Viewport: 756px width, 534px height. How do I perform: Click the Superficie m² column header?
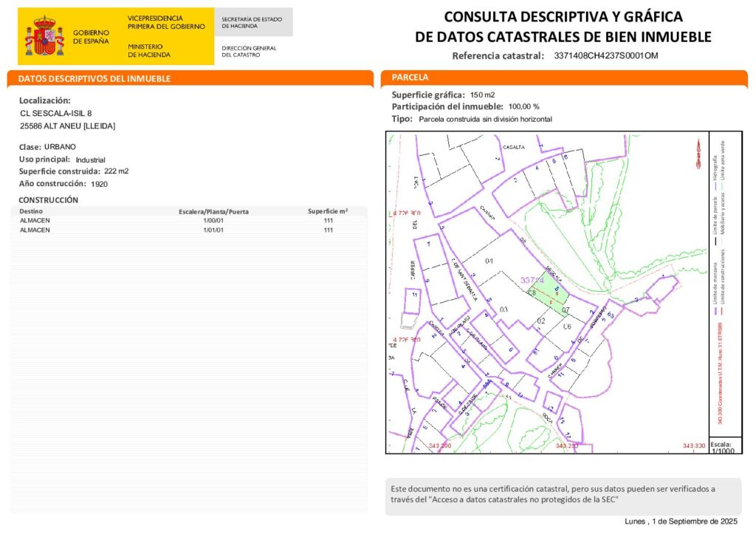[x=327, y=211]
